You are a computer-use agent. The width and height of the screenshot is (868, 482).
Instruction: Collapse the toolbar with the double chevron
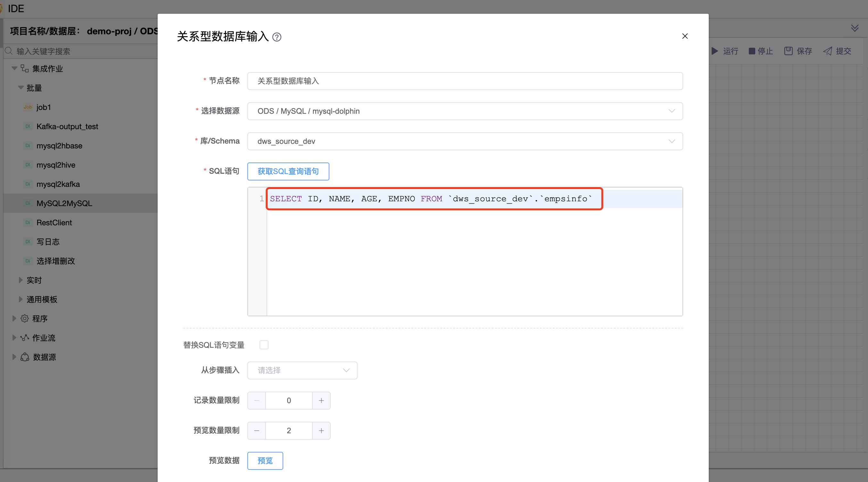point(855,28)
